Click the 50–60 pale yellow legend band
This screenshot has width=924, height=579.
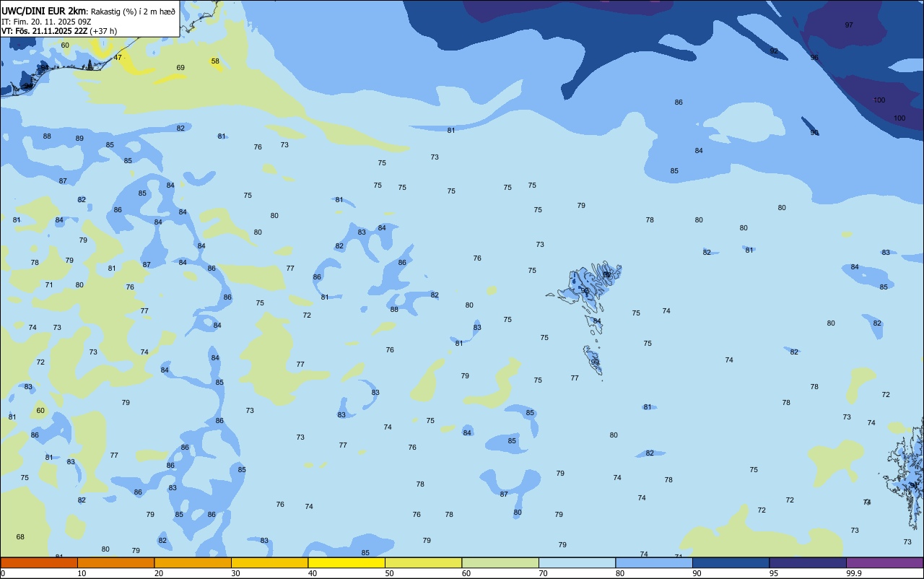pyautogui.click(x=423, y=562)
